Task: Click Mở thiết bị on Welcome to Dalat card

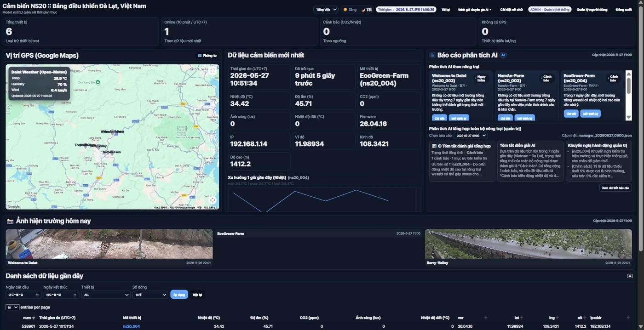Action: (x=459, y=118)
